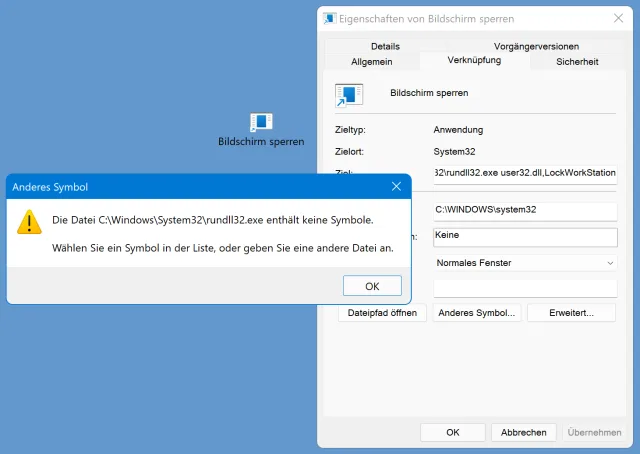Select the Allgemein tab
The image size is (640, 454).
coord(371,62)
